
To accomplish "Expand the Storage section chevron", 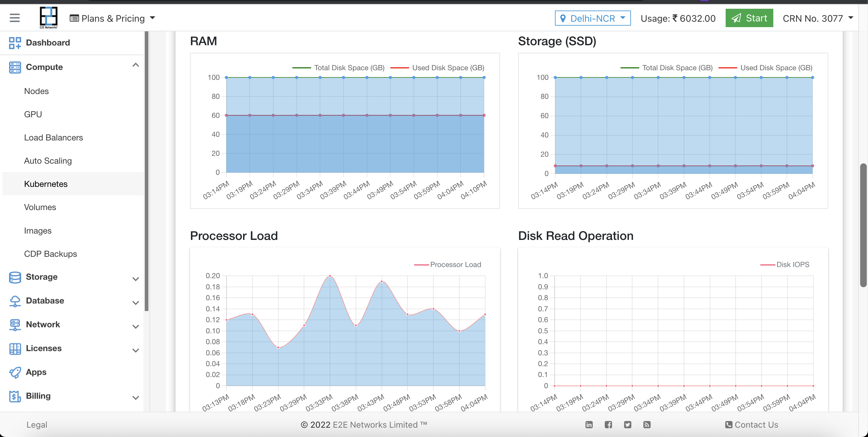I will coord(135,279).
